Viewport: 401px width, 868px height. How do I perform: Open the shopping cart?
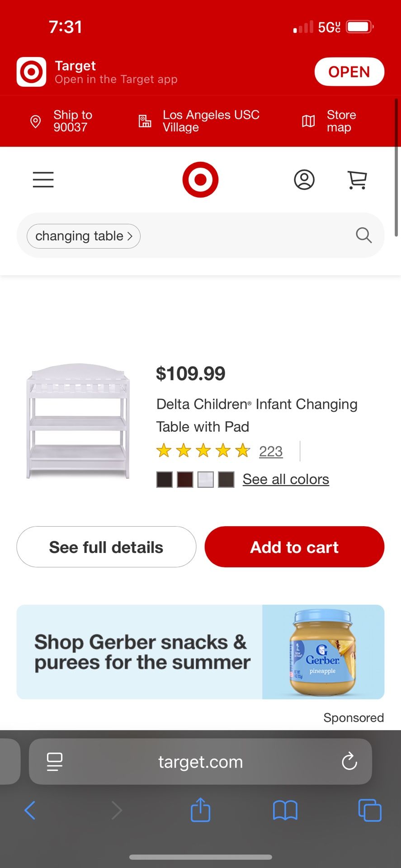click(357, 179)
